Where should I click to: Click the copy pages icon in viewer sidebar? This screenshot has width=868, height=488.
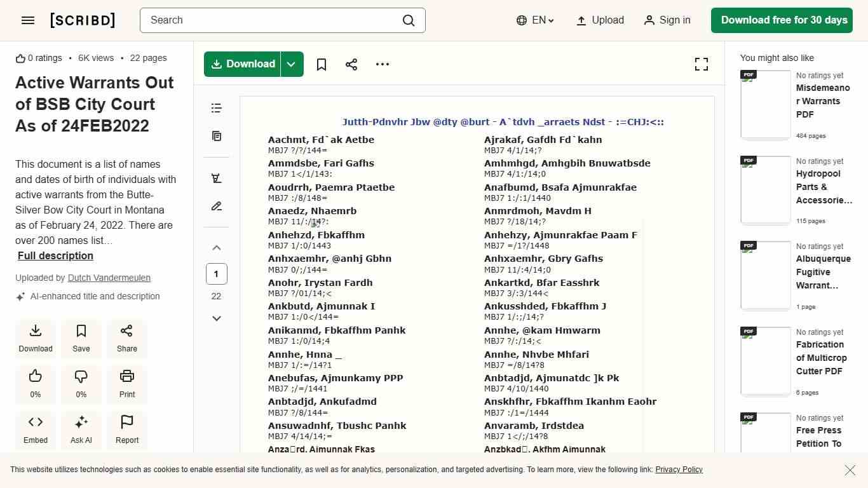pyautogui.click(x=216, y=136)
